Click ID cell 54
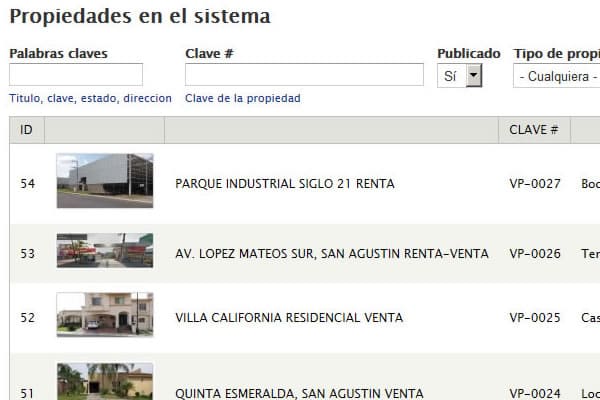 (x=28, y=184)
